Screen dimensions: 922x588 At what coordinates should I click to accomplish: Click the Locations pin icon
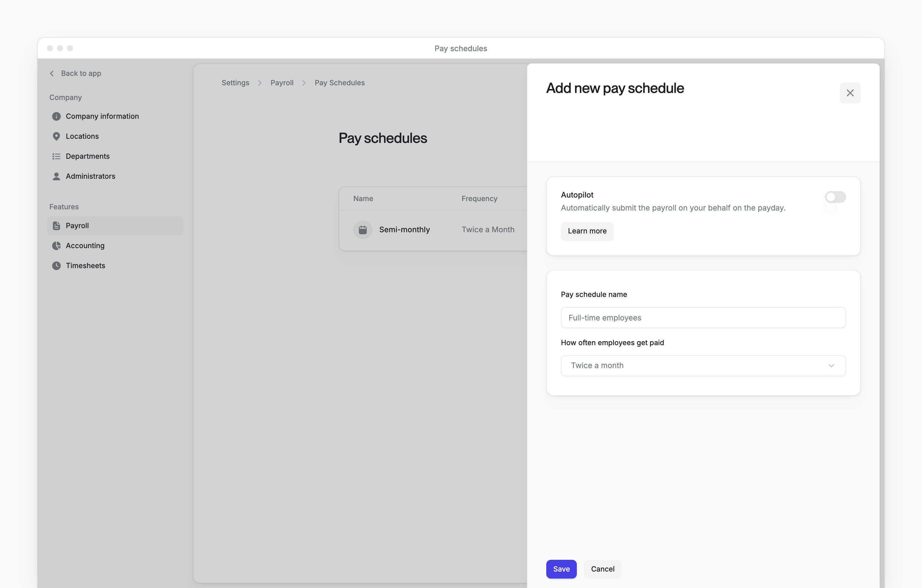pyautogui.click(x=56, y=136)
